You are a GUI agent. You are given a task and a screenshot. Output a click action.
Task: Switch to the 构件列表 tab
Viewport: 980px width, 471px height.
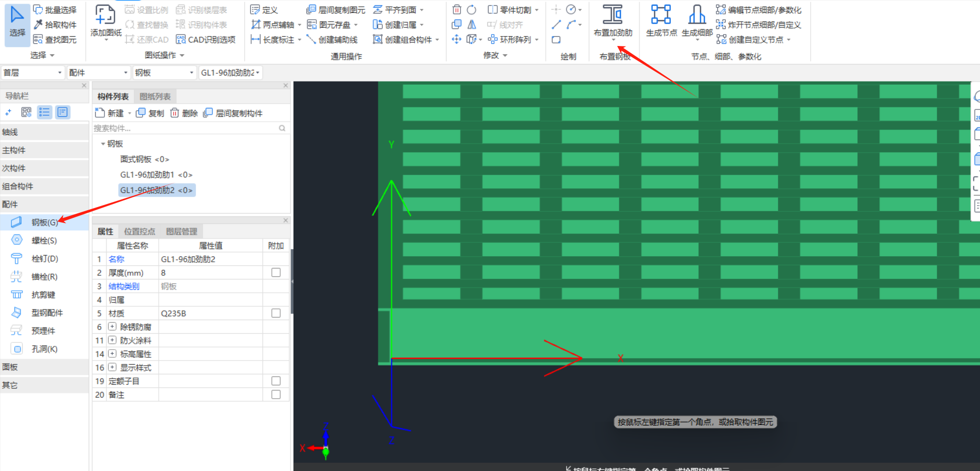tap(113, 97)
